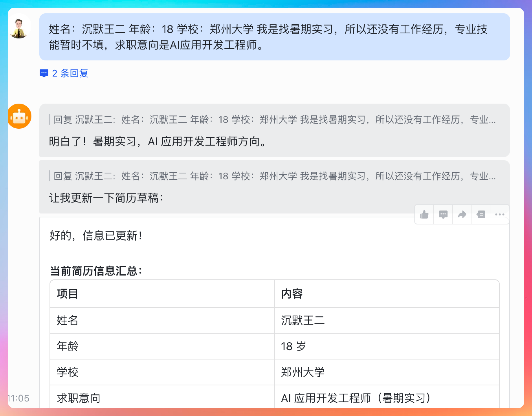Image resolution: width=532 pixels, height=416 pixels.
Task: Click quoted reply above 让我更新一下简历草稿
Action: click(x=274, y=176)
